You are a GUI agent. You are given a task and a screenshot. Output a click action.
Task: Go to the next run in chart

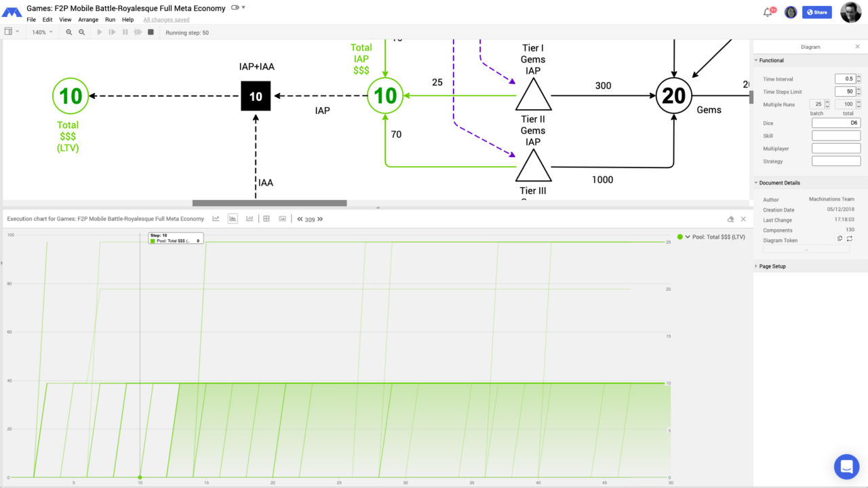click(320, 219)
